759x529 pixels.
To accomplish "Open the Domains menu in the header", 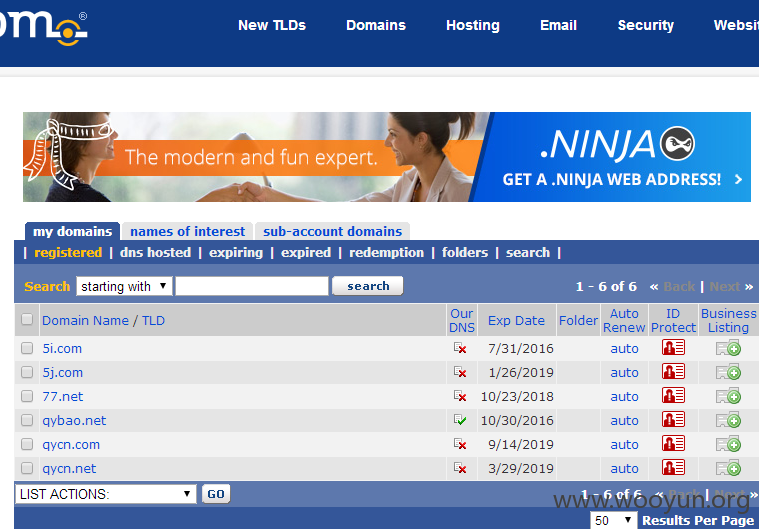I will click(x=376, y=25).
